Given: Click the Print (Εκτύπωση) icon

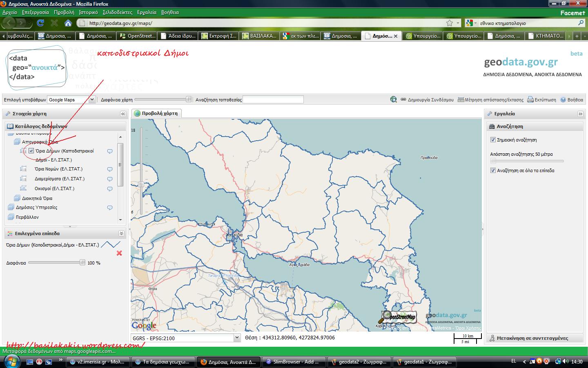Looking at the screenshot, I should click(x=530, y=99).
